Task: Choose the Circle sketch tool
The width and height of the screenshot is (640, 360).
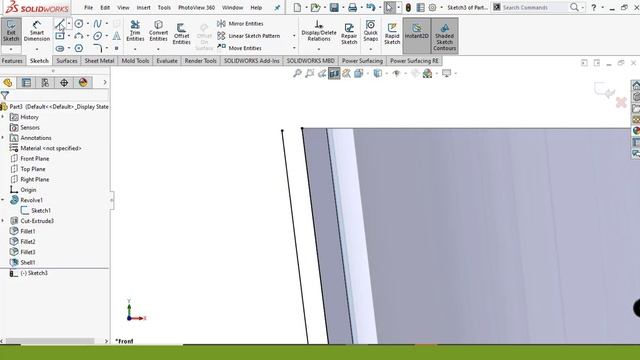Action: click(79, 24)
